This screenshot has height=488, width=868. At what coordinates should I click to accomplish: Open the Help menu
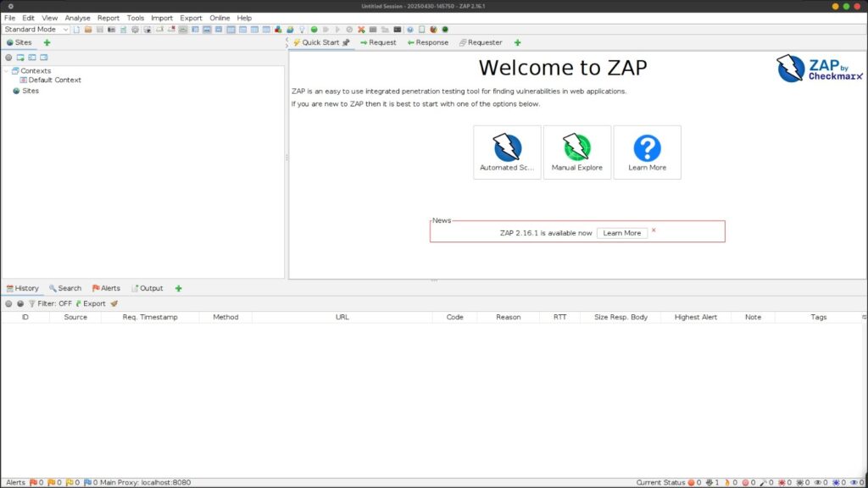pyautogui.click(x=244, y=18)
